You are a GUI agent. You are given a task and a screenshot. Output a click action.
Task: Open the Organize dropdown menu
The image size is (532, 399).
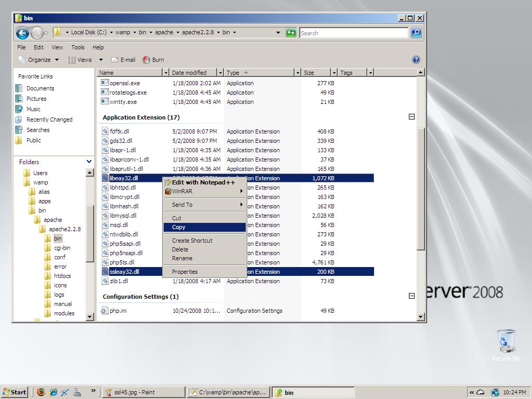tap(39, 60)
